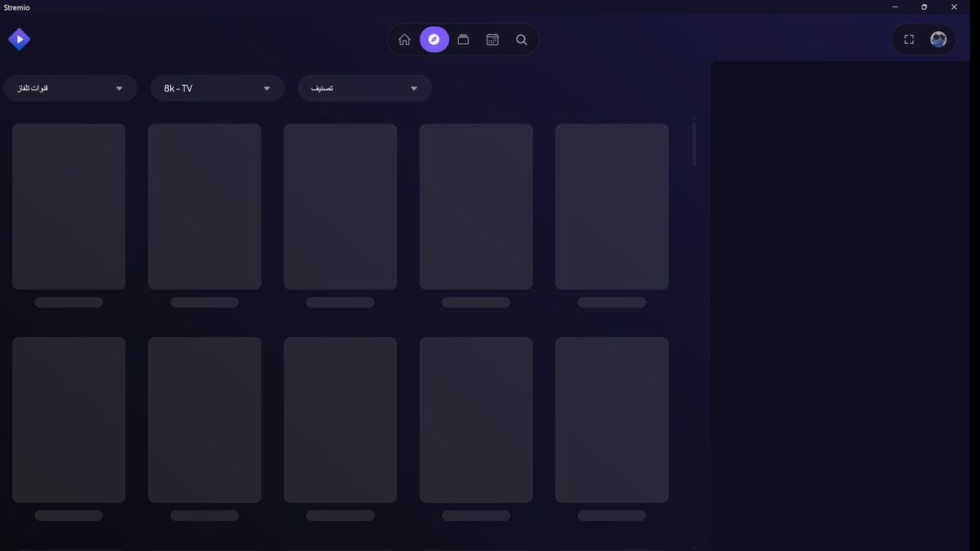Expand the تصنيف genre dropdown
This screenshot has width=980, height=551.
click(364, 88)
